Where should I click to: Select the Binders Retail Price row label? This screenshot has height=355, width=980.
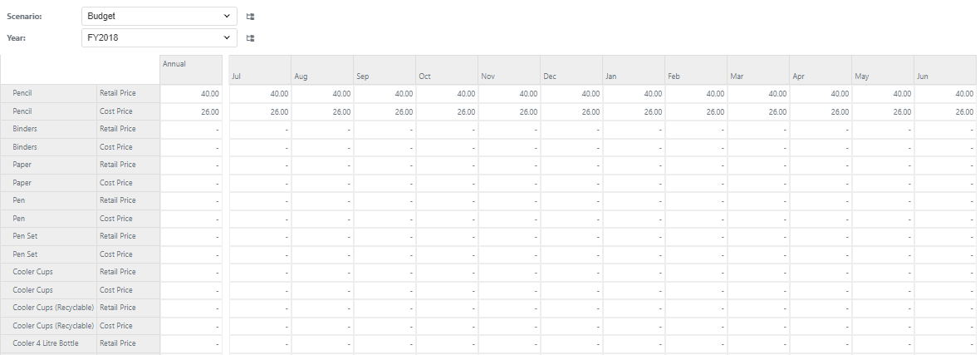[116, 129]
